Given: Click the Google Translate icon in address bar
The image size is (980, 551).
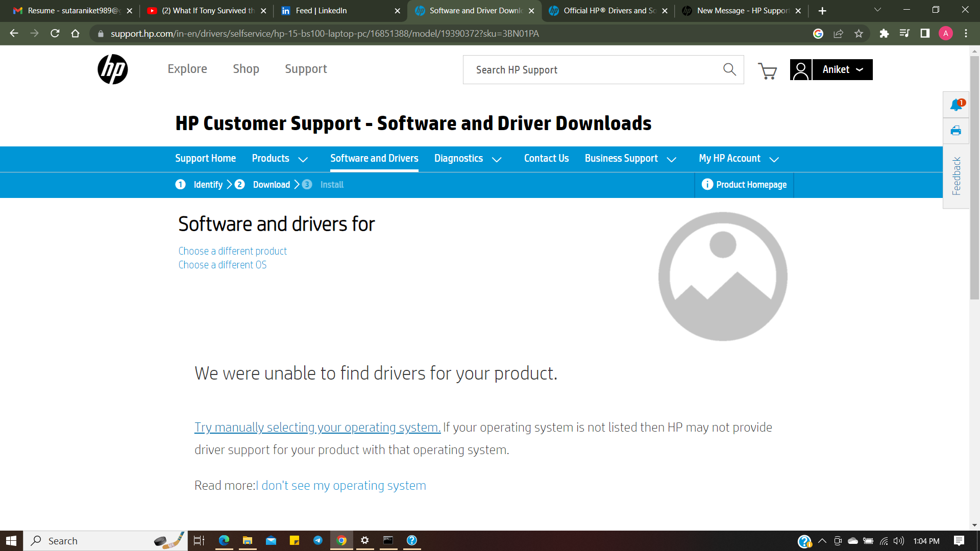Looking at the screenshot, I should pos(818,34).
